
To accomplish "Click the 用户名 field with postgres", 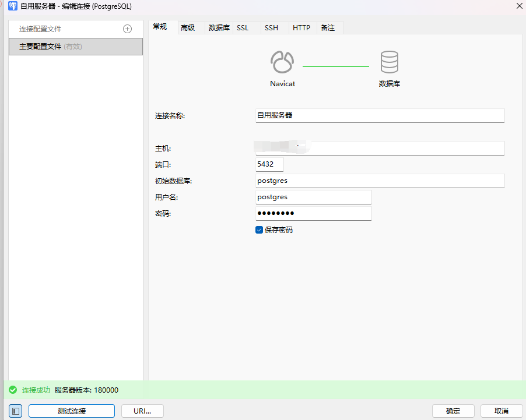I will pos(313,197).
